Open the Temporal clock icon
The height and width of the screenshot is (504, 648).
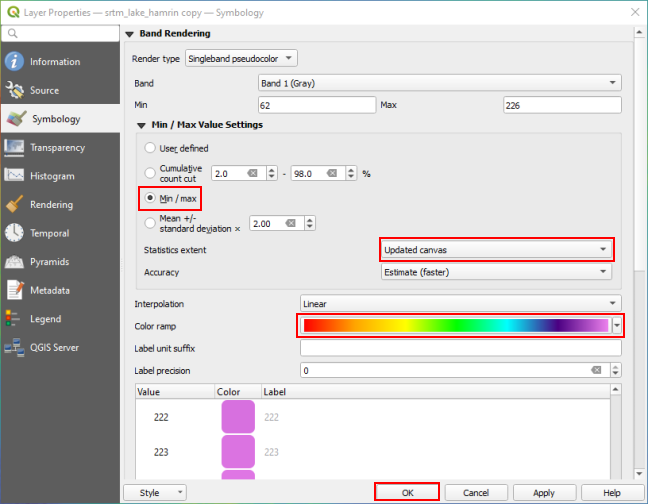coord(14,233)
